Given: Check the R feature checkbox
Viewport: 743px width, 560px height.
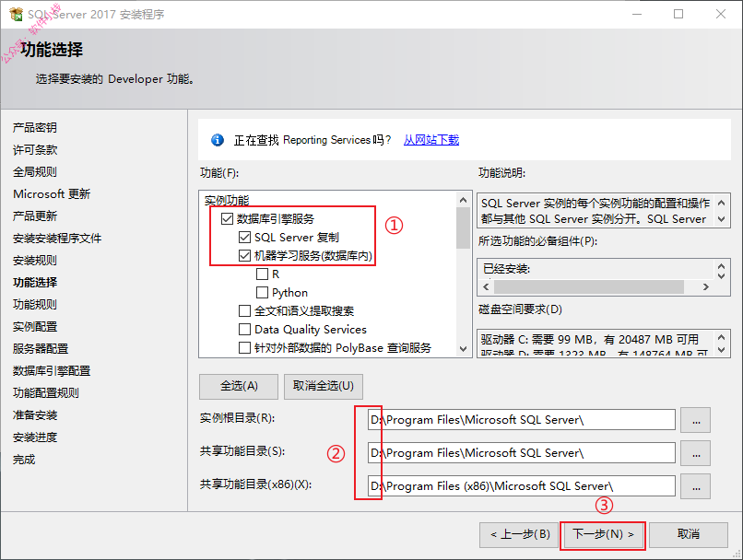Looking at the screenshot, I should click(x=262, y=274).
